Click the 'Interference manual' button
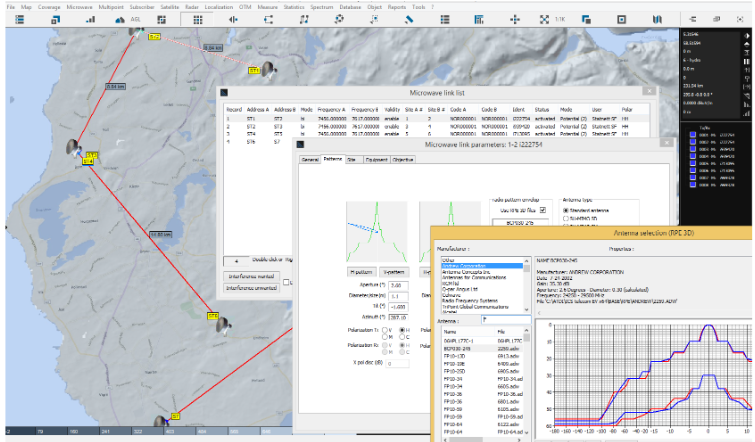Viewport: 755px width, 442px height. coord(250,274)
